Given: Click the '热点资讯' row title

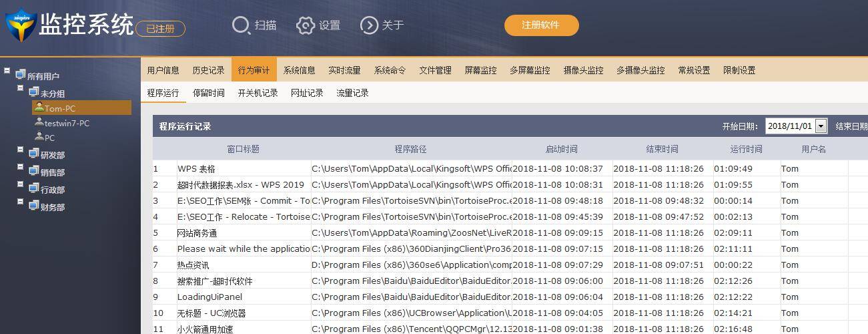Looking at the screenshot, I should click(x=193, y=265).
